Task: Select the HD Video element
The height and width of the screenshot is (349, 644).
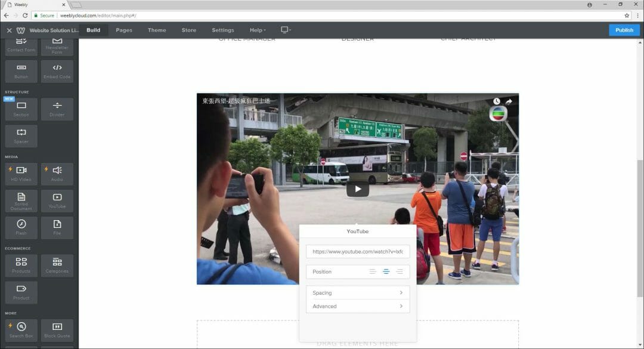Action: pos(21,174)
